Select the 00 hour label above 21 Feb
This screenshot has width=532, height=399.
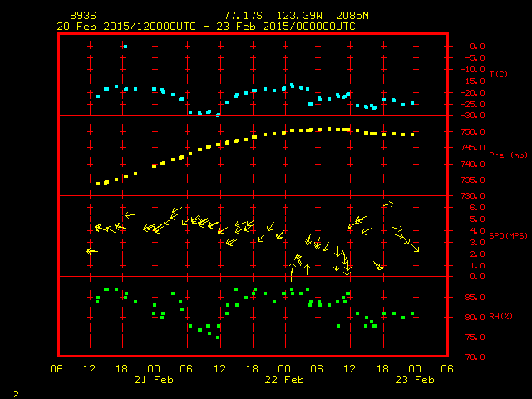click(154, 369)
